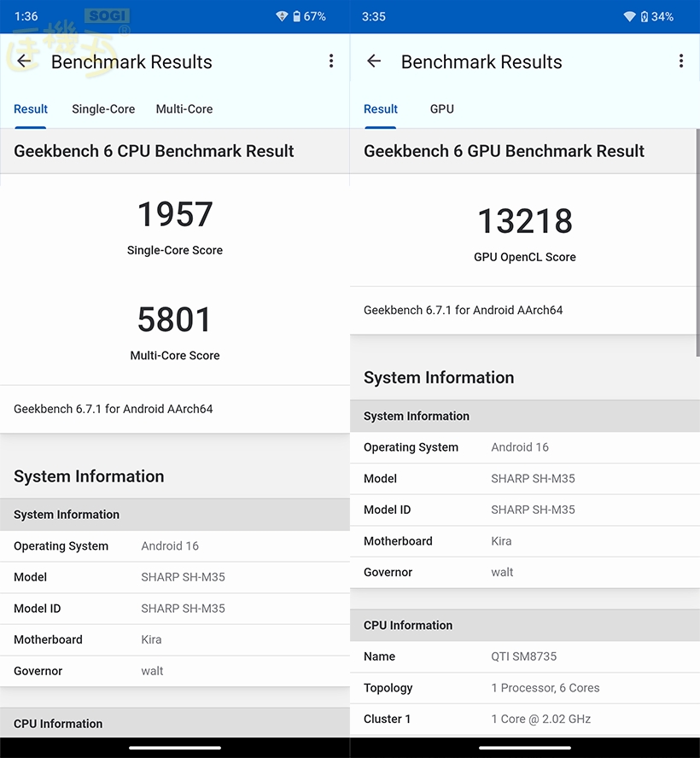
Task: Switch to the Single-Core tab
Action: 103,109
